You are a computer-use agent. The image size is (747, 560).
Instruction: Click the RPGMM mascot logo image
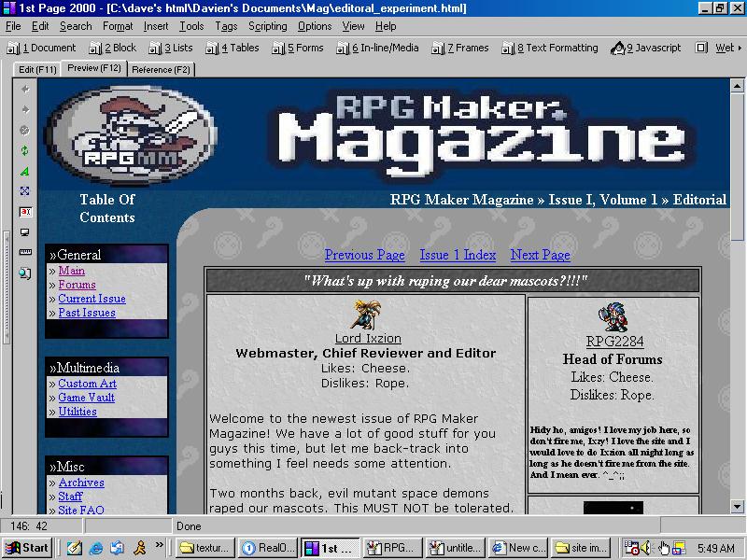coord(131,134)
